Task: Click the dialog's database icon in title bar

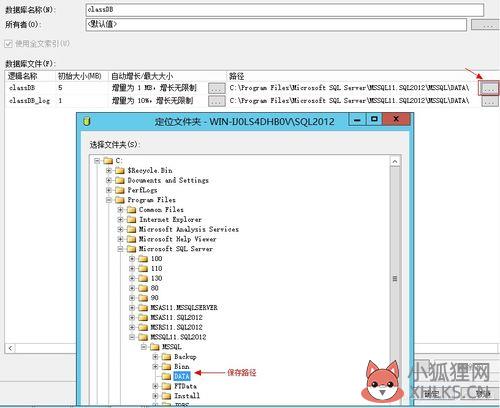Action: click(x=87, y=121)
